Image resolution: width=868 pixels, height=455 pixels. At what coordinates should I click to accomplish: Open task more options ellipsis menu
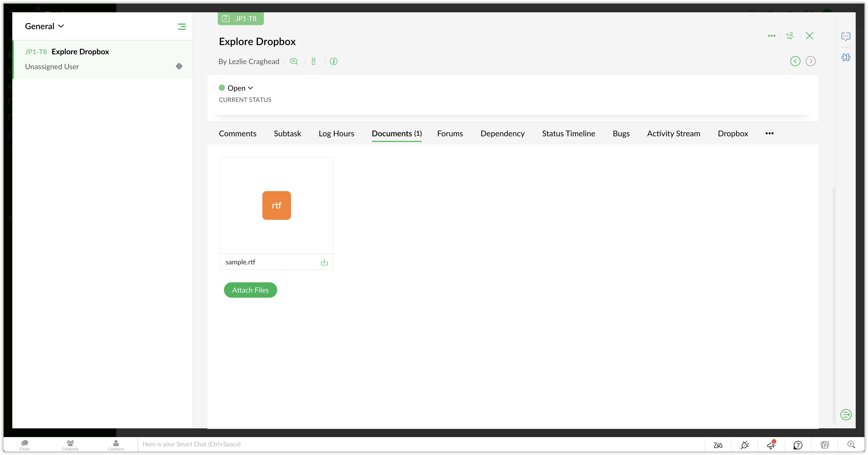pos(772,36)
